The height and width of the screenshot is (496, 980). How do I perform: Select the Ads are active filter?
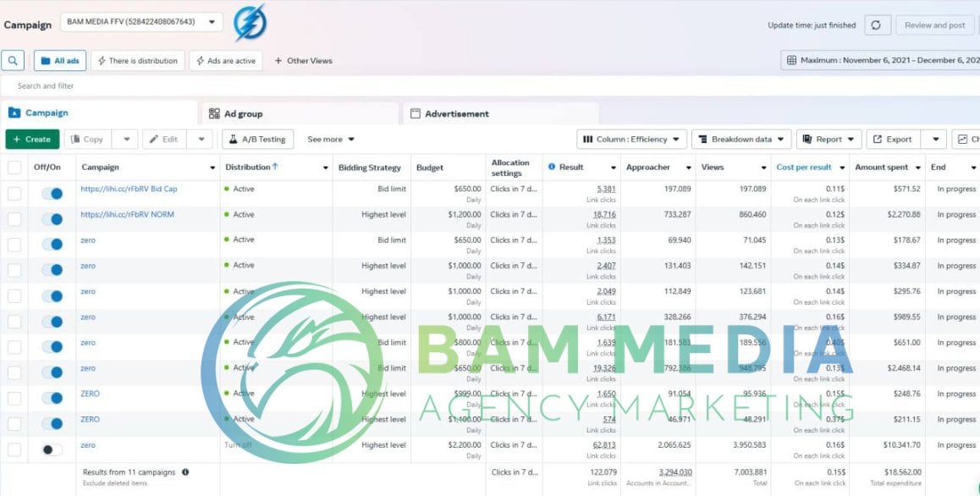pyautogui.click(x=226, y=61)
